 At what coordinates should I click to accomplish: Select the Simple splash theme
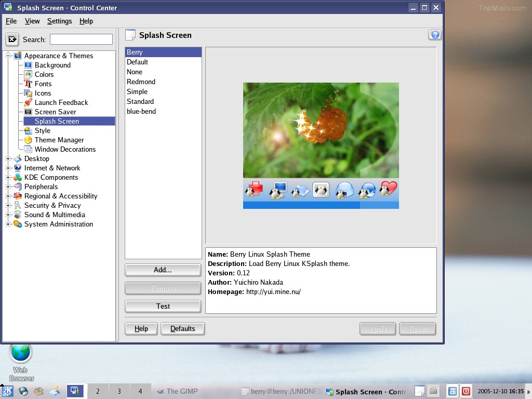(x=163, y=91)
